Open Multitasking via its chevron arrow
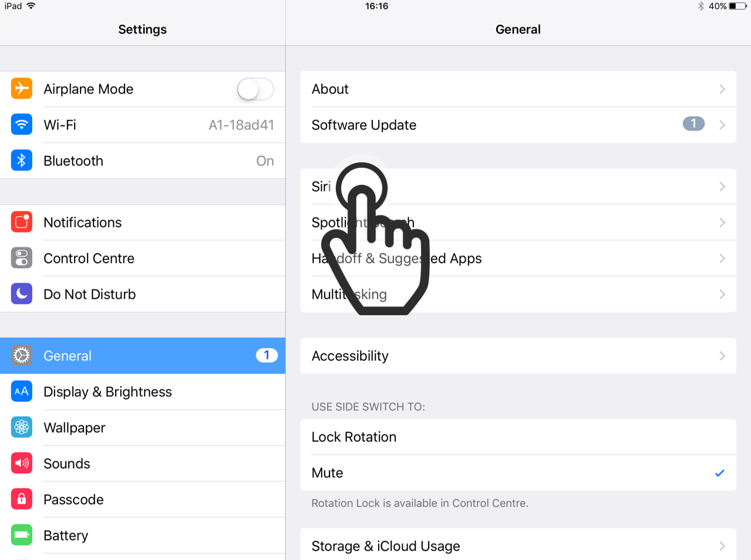Image resolution: width=751 pixels, height=560 pixels. (722, 294)
